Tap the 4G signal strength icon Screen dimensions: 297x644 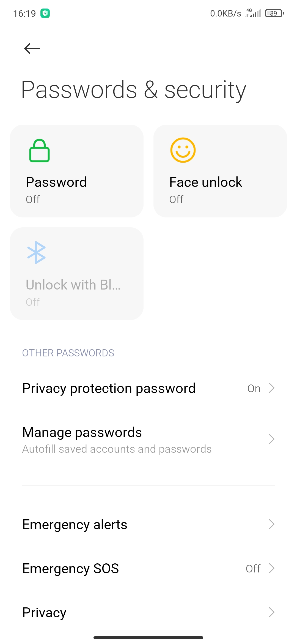click(x=253, y=13)
